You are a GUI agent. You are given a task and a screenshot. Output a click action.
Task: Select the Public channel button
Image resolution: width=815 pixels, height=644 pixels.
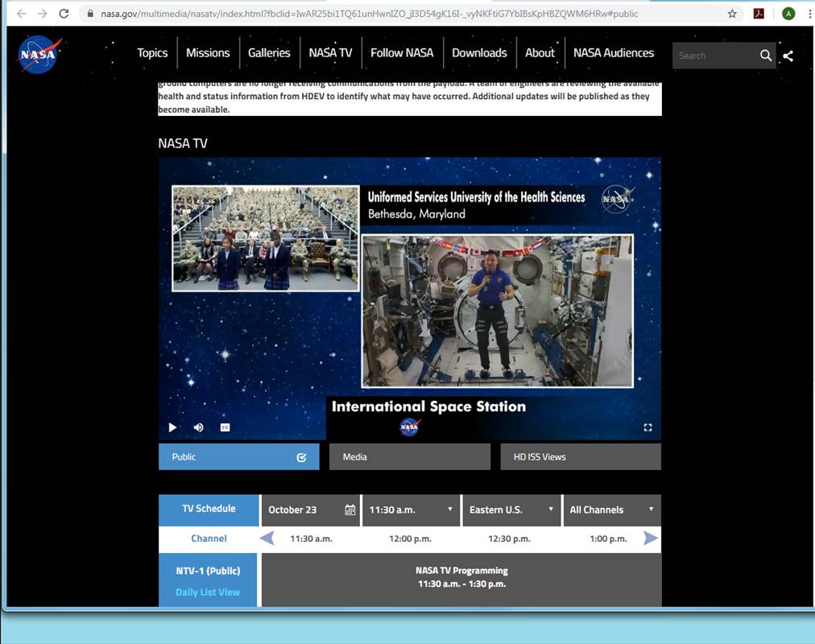point(239,456)
